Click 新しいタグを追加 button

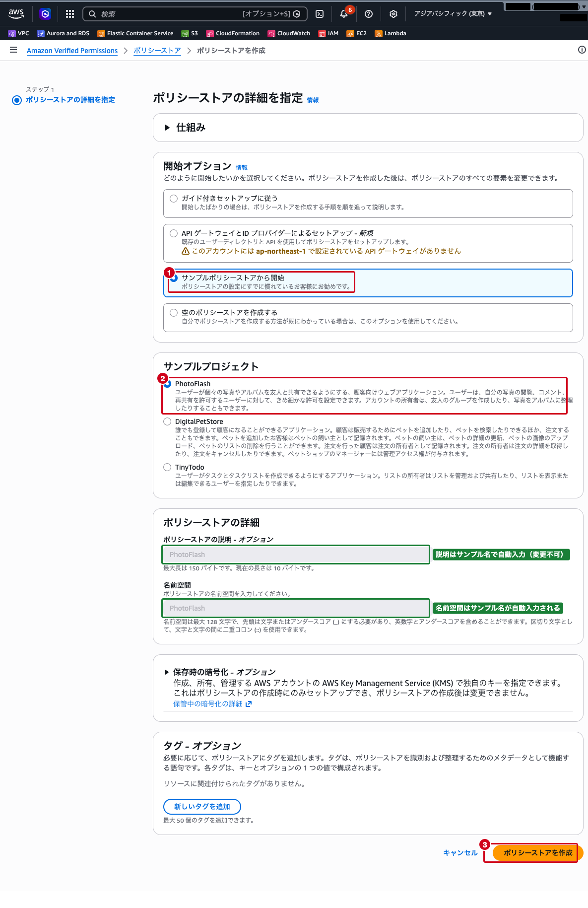[202, 807]
